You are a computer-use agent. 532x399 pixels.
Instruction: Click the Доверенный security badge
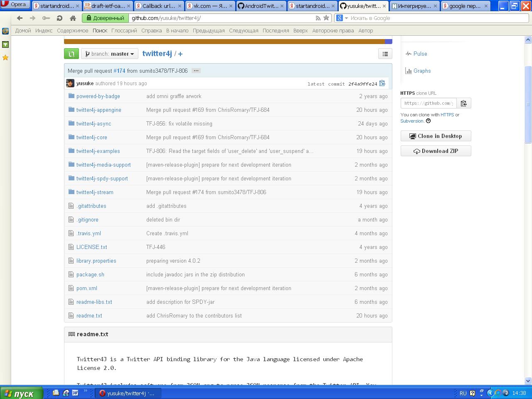click(x=105, y=18)
